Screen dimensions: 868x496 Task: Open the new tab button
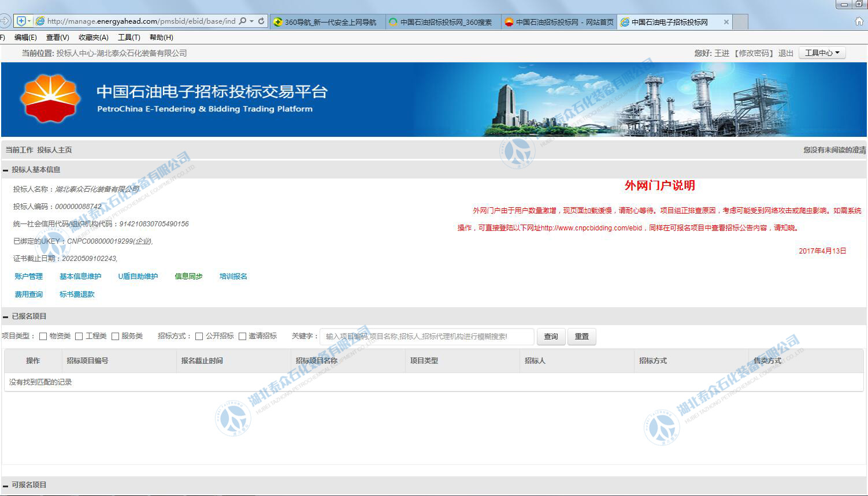point(740,22)
